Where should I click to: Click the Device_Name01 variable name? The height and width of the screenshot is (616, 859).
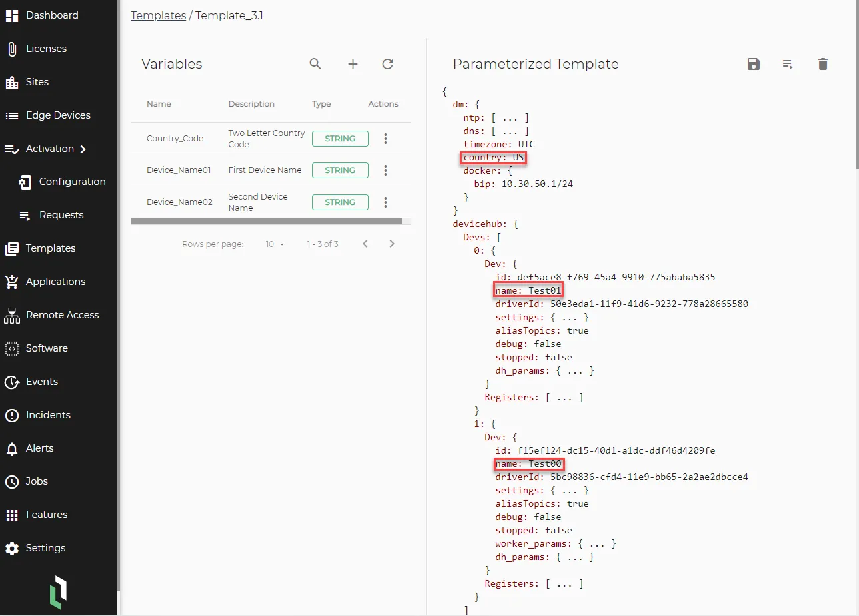179,170
